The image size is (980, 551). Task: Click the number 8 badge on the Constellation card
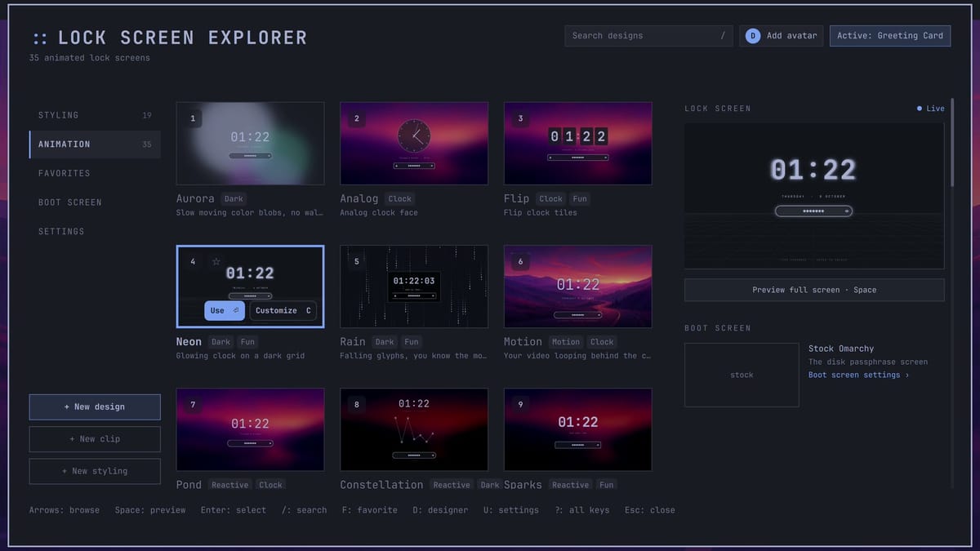tap(357, 405)
